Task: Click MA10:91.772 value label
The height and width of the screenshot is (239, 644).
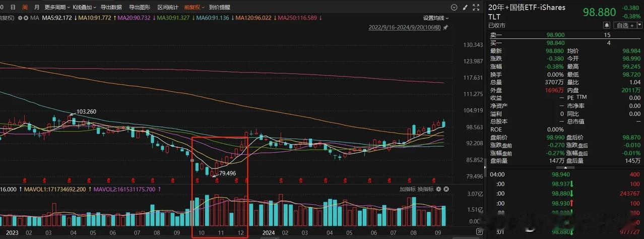Action: coord(95,18)
